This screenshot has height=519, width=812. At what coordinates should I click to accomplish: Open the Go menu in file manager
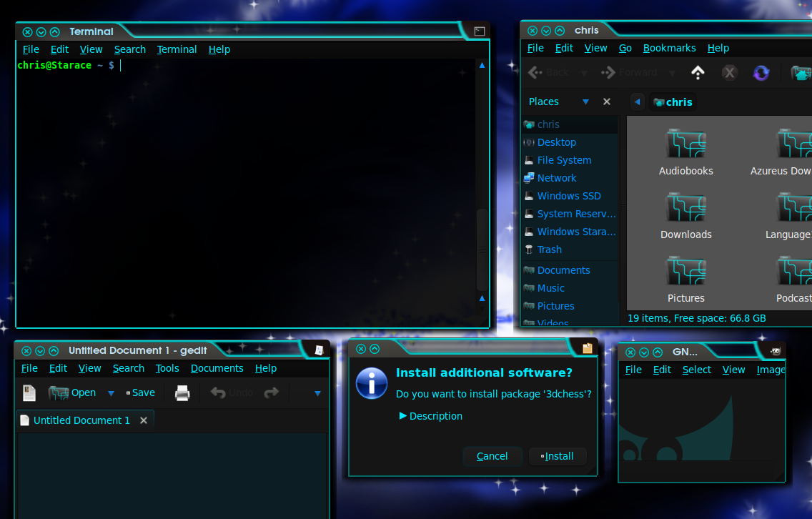click(x=625, y=48)
